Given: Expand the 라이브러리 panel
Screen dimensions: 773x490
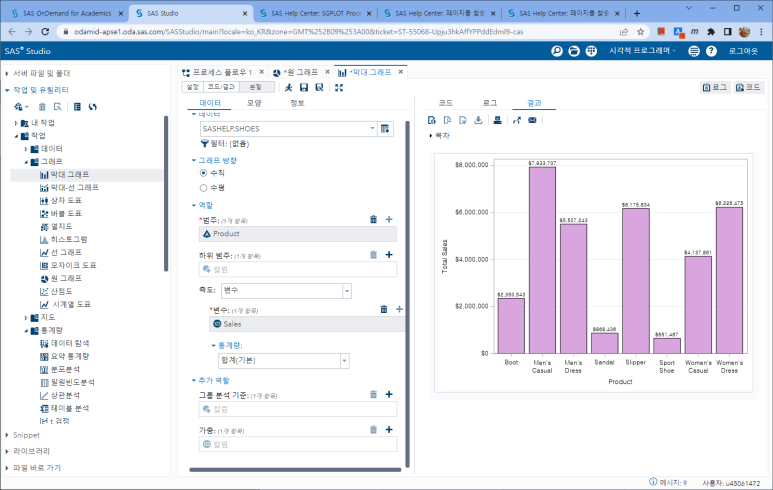Looking at the screenshot, I should pos(7,451).
